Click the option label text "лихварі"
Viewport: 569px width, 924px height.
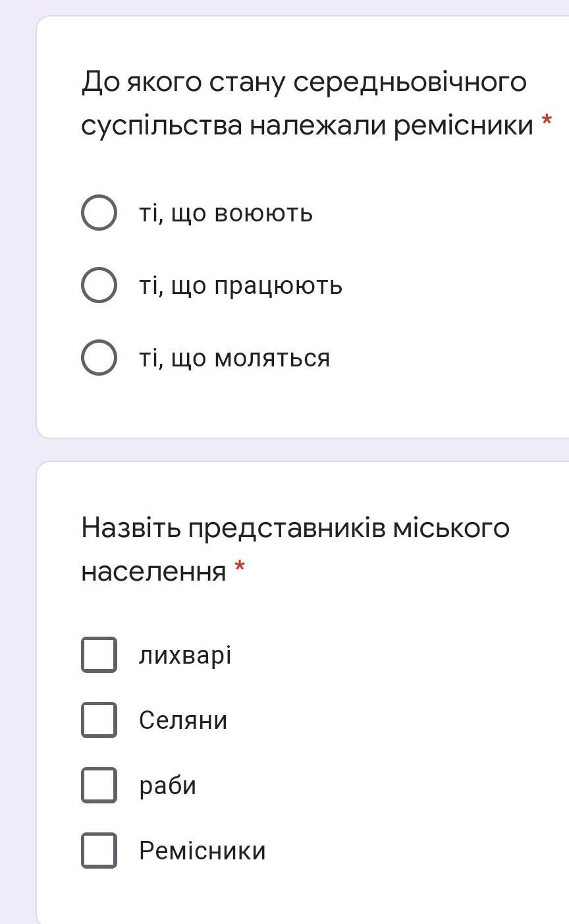[x=185, y=655]
